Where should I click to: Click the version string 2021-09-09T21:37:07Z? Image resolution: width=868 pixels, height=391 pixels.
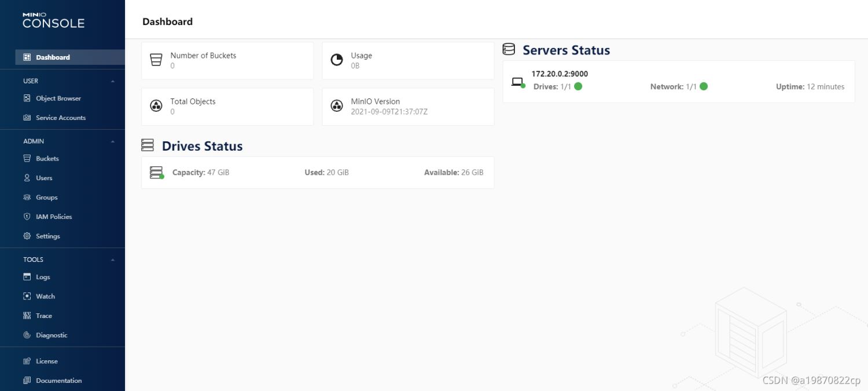[389, 112]
